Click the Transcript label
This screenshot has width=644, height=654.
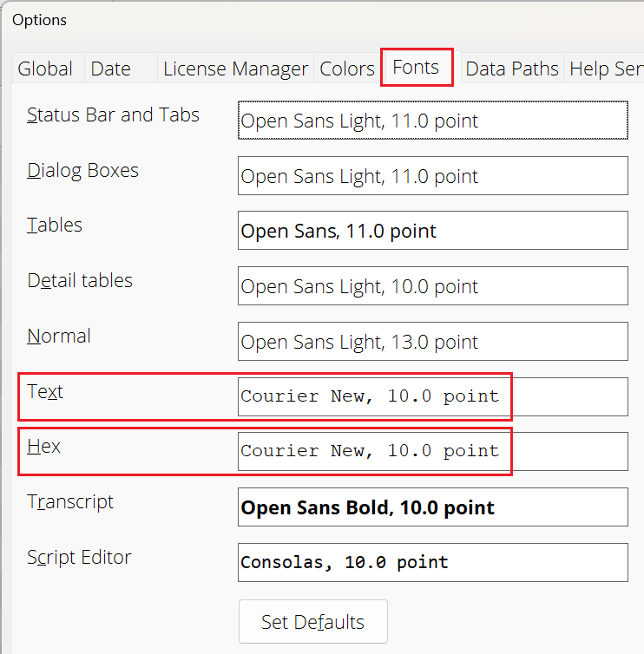click(70, 501)
